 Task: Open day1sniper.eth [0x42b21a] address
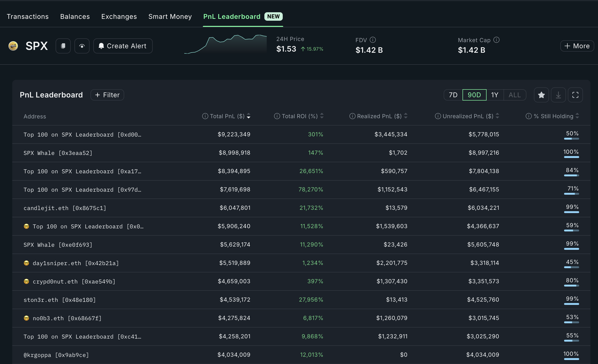[76, 263]
